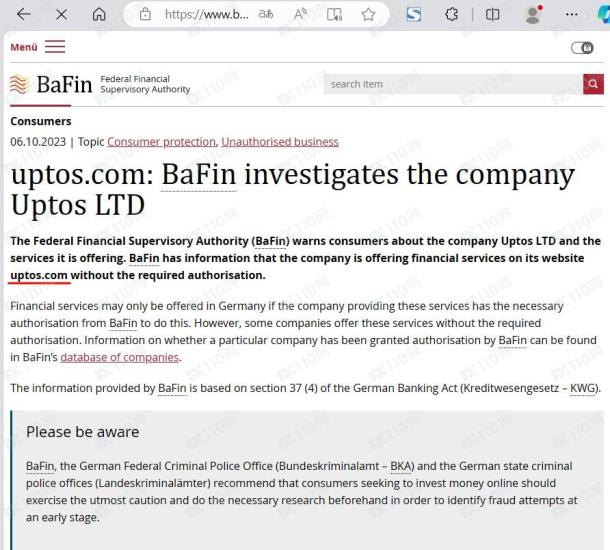Open database of companies link
The width and height of the screenshot is (610, 550).
click(119, 357)
